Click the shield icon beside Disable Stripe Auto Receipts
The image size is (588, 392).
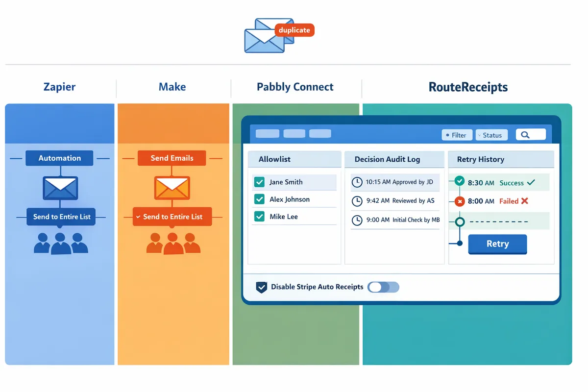pyautogui.click(x=262, y=287)
